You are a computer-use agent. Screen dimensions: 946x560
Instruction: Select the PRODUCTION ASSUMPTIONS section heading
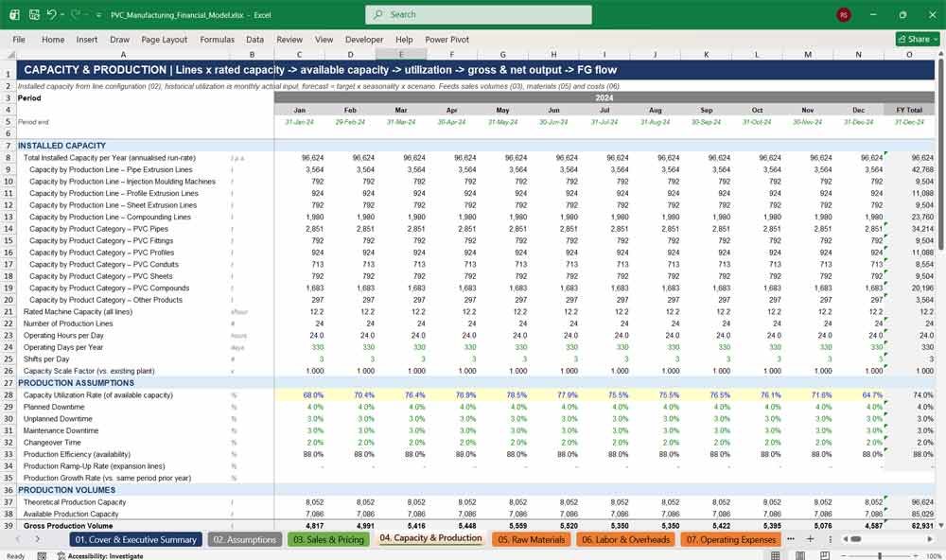click(76, 383)
